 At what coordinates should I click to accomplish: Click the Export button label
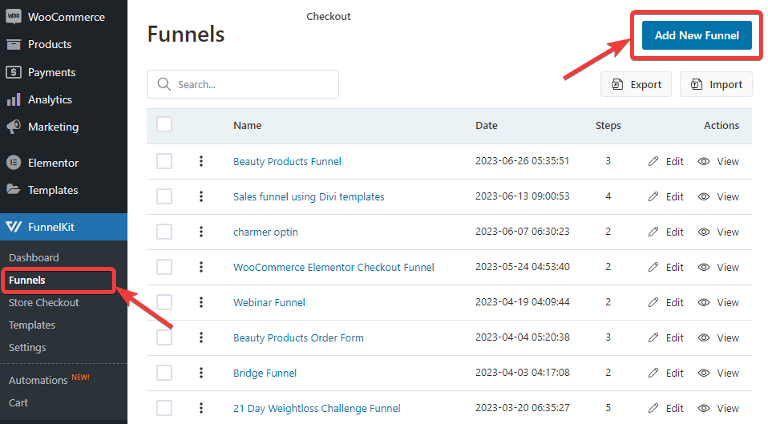[646, 85]
